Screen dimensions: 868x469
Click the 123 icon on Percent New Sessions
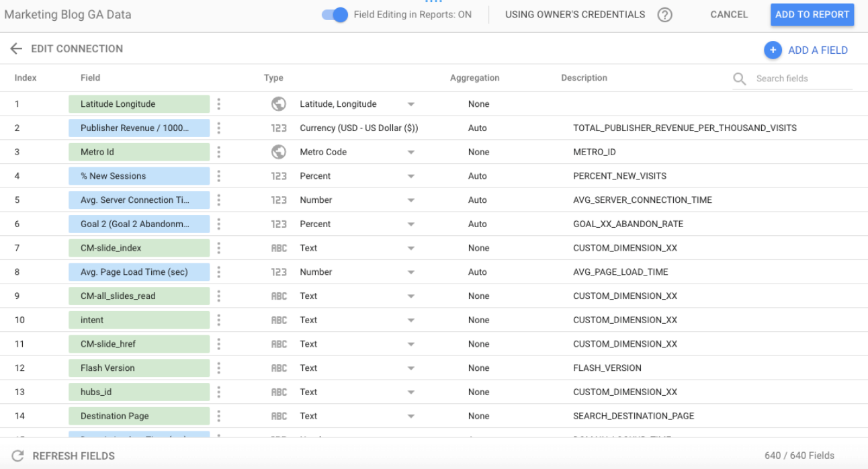click(279, 175)
